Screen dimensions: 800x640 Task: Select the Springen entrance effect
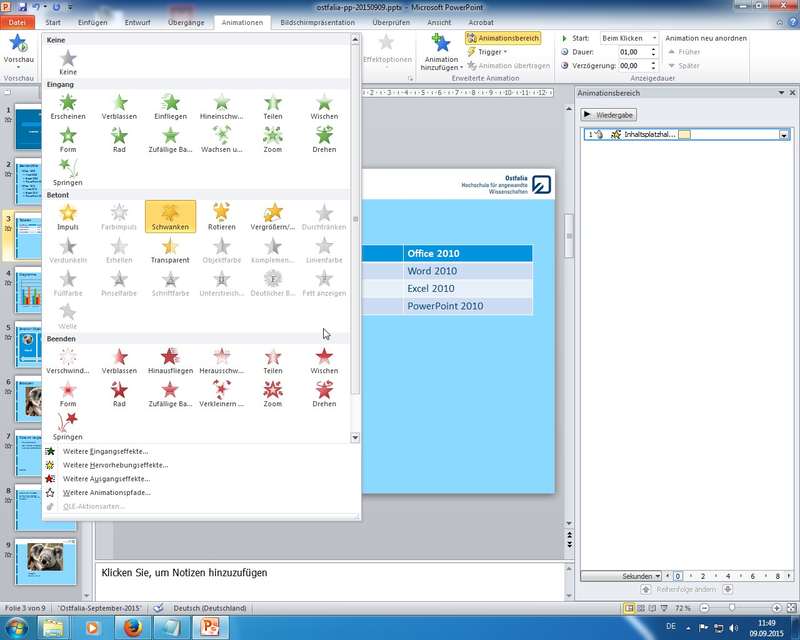pos(68,173)
